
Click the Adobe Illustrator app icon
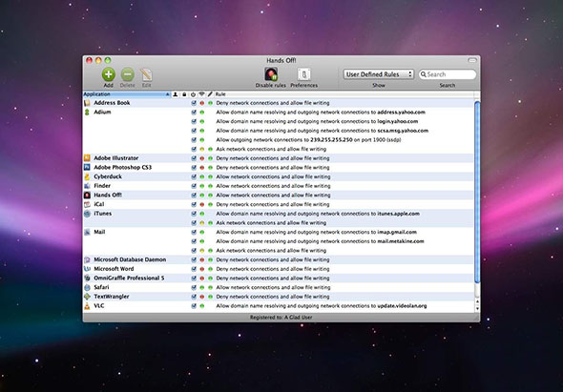tap(87, 158)
